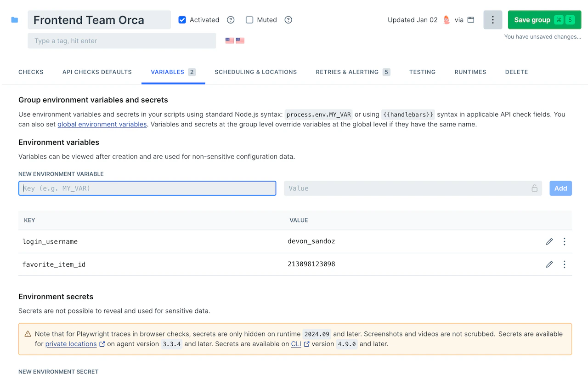Open the help tooltip next to Activated
Image resolution: width=588 pixels, height=377 pixels.
coord(230,20)
